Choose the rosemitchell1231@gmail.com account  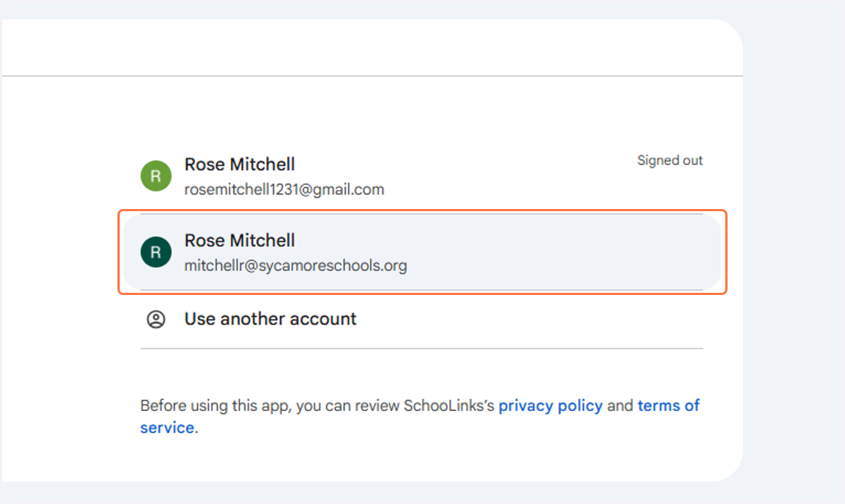(422, 176)
